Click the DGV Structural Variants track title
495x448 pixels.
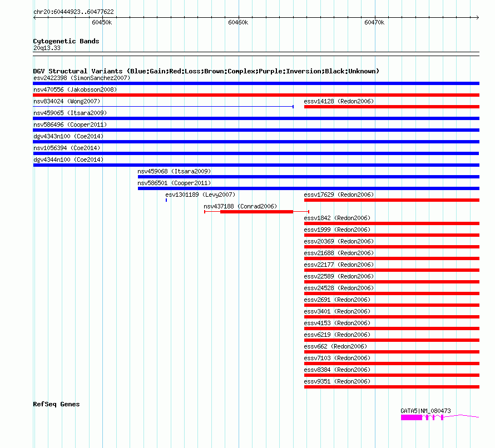[206, 71]
